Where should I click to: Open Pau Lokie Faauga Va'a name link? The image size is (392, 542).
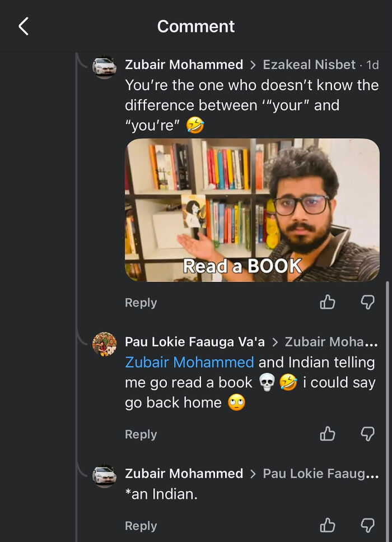[195, 342]
